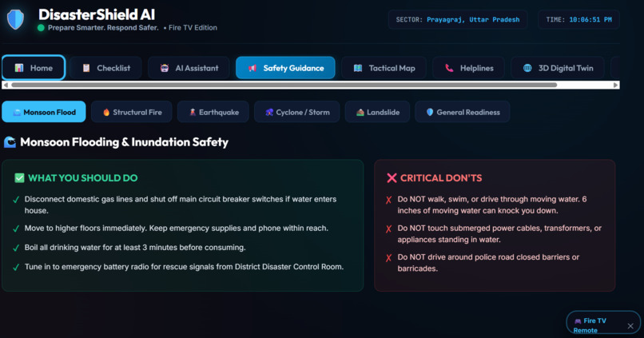Viewport: 644px width, 338px height.
Task: Click the Fire TV Remote gamepad icon
Action: 578,321
